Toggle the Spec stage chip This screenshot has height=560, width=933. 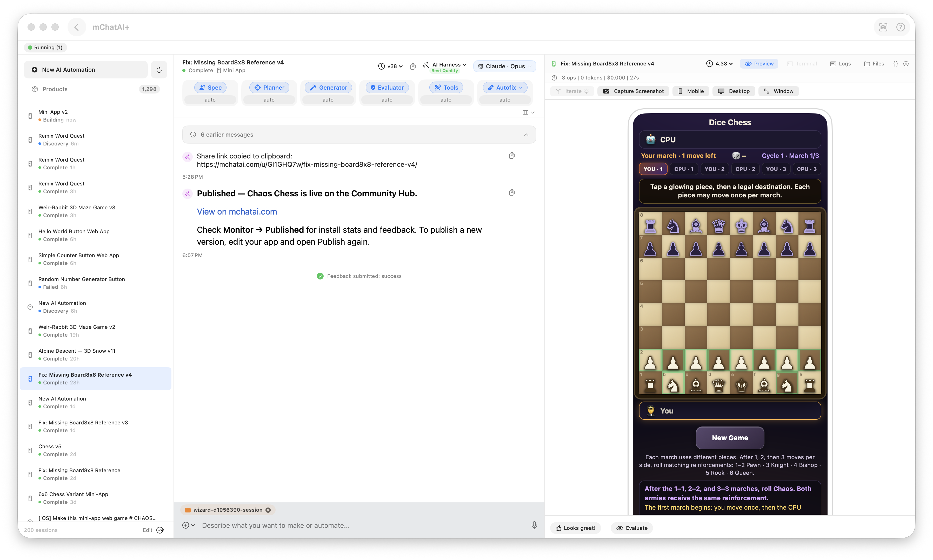pos(210,88)
